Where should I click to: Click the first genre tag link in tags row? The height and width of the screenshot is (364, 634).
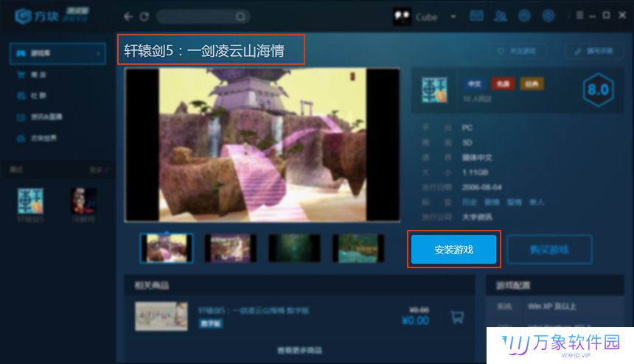point(469,202)
